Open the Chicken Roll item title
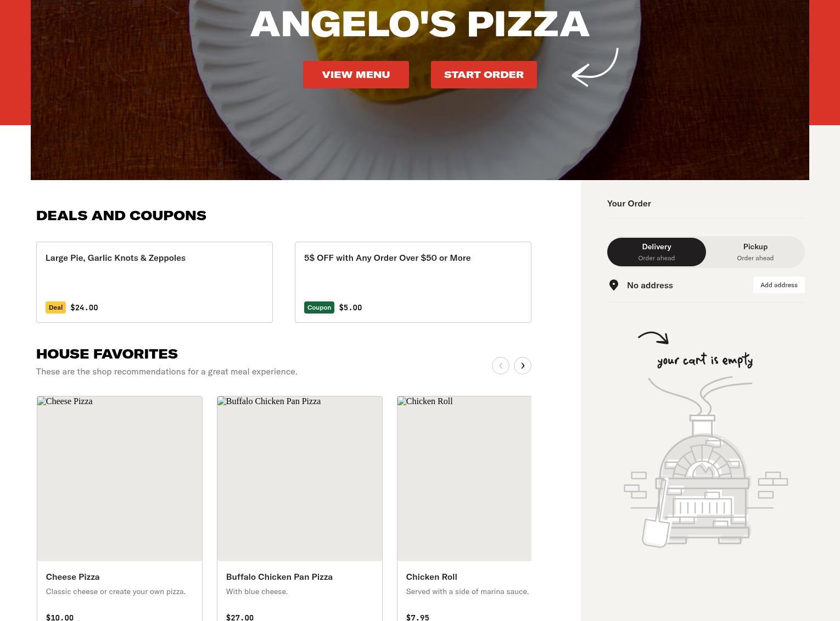The width and height of the screenshot is (840, 621). coord(432,577)
